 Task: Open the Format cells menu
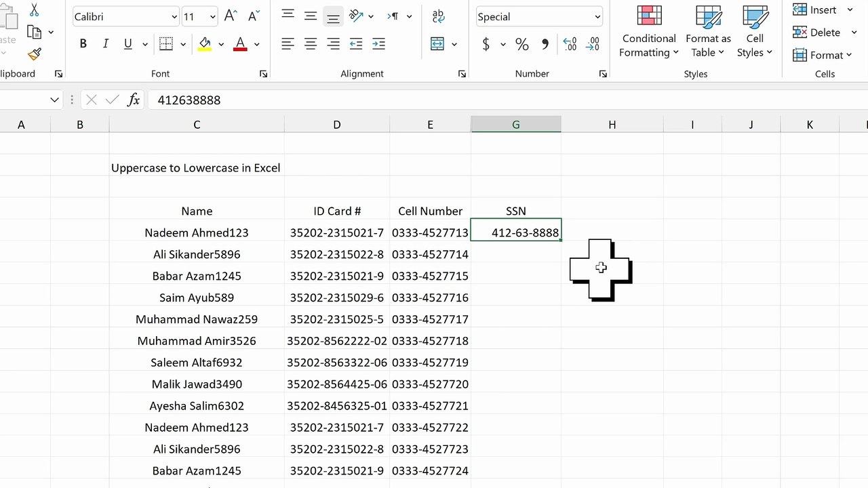click(823, 55)
